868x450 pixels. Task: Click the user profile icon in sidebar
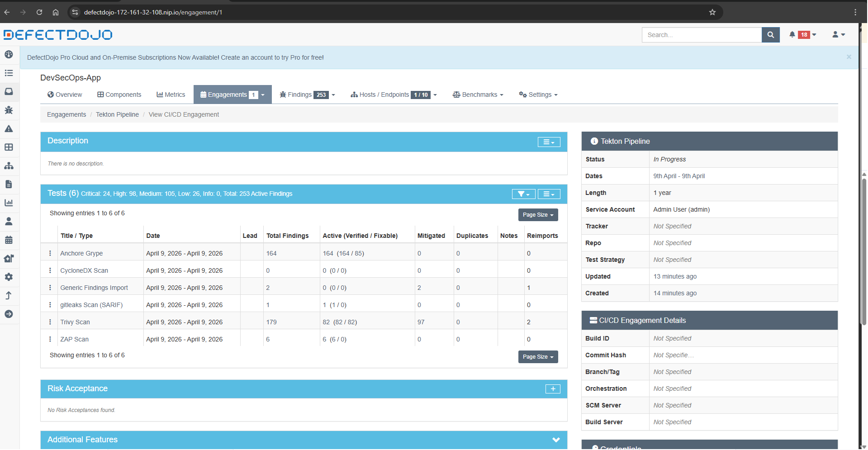(9, 221)
